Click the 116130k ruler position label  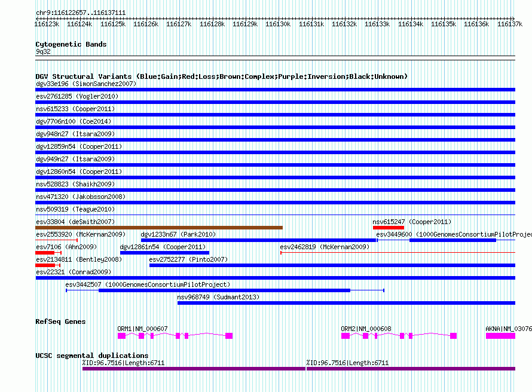click(278, 24)
